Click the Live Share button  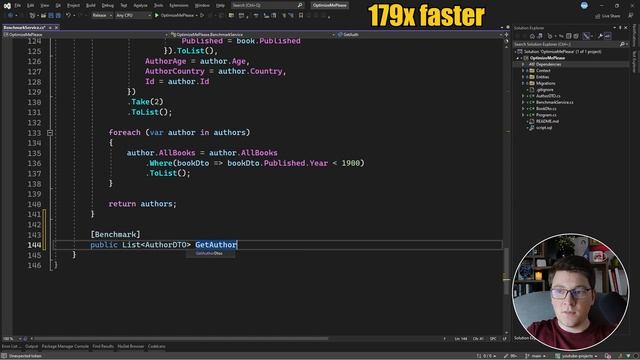[x=607, y=16]
